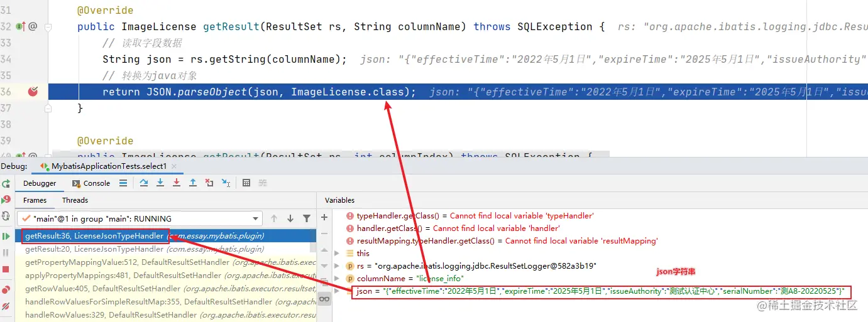Click the json variable value row
Image resolution: width=868 pixels, height=322 pixels.
pos(600,291)
